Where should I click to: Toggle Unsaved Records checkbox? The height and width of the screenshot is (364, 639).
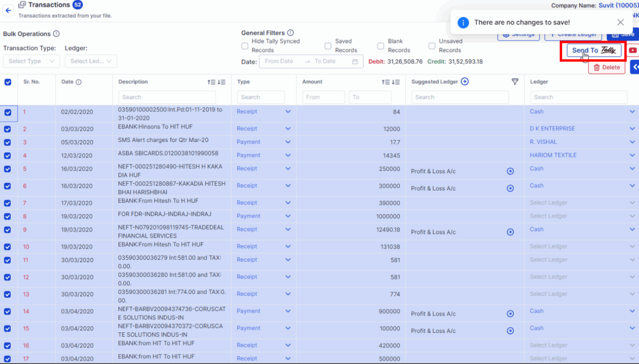(x=432, y=46)
